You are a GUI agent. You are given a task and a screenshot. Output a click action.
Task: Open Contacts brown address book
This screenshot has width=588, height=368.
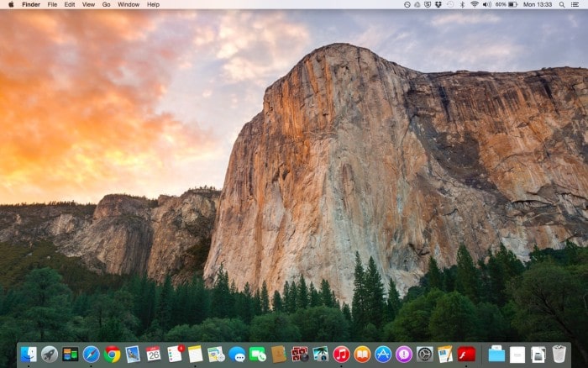click(x=279, y=354)
